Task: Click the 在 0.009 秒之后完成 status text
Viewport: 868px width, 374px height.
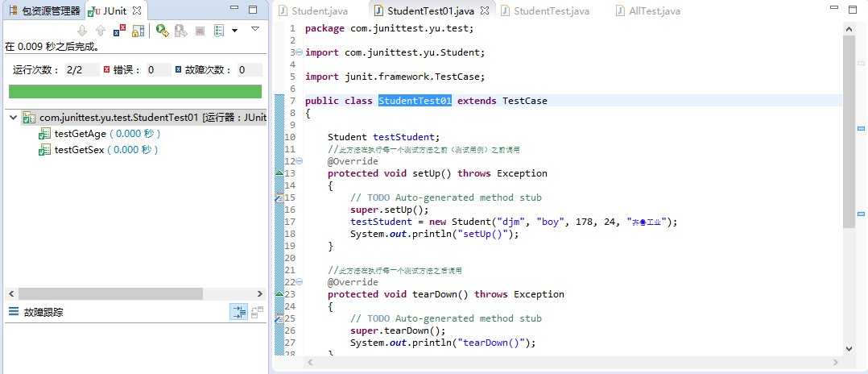Action: click(52, 47)
